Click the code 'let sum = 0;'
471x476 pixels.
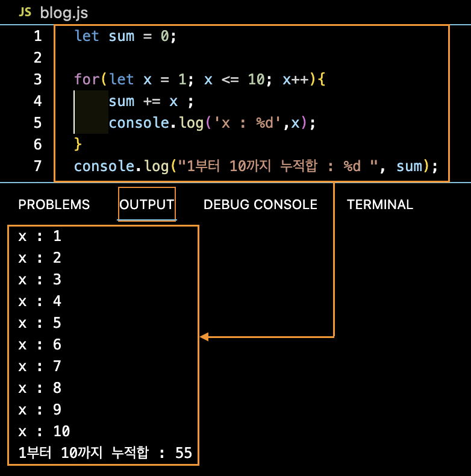tap(125, 36)
